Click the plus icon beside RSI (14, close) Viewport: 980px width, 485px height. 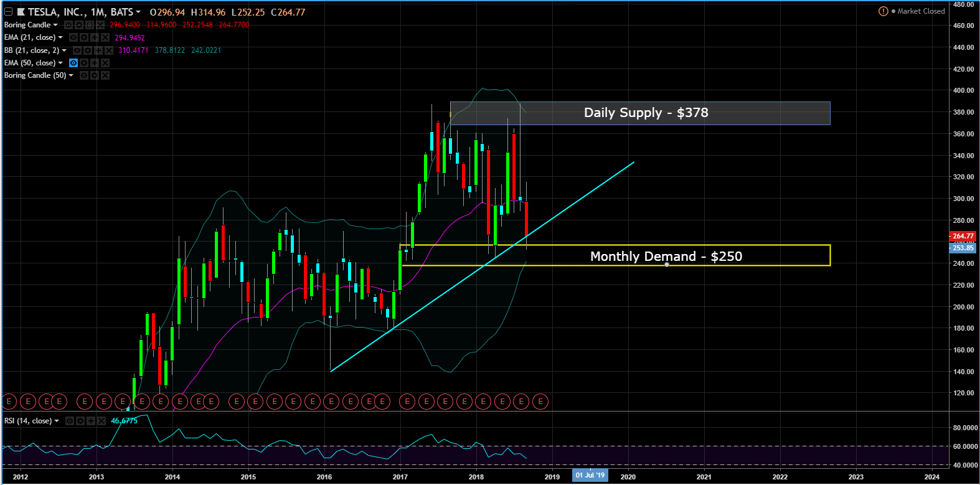pyautogui.click(x=91, y=421)
